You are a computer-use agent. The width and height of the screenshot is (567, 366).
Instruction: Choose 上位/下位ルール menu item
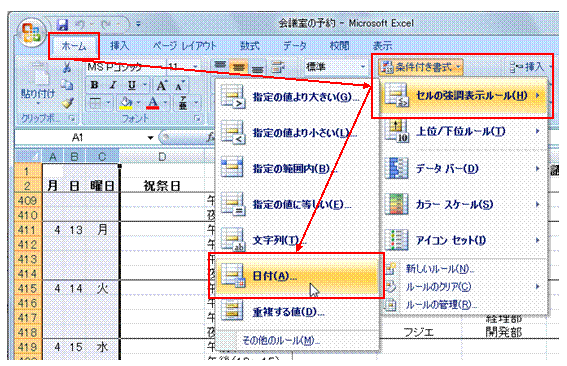point(464,131)
